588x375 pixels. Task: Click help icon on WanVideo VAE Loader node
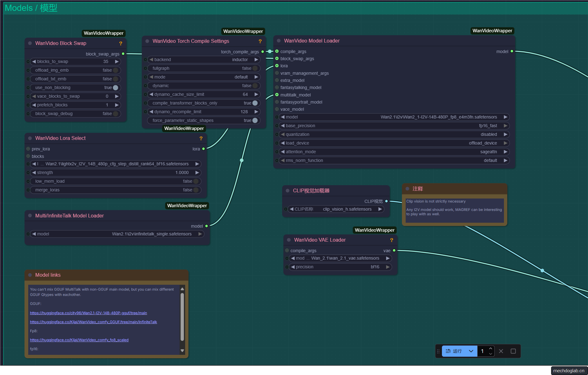(391, 240)
